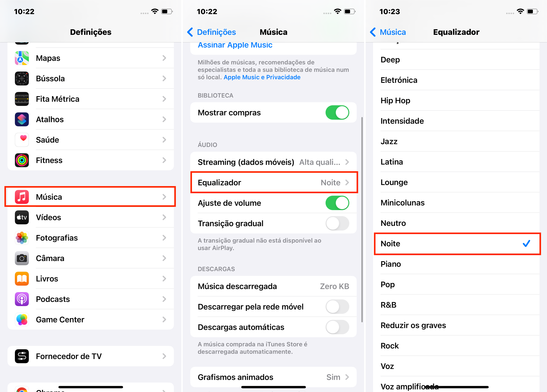
Task: Open the Câmara settings
Action: pos(91,258)
